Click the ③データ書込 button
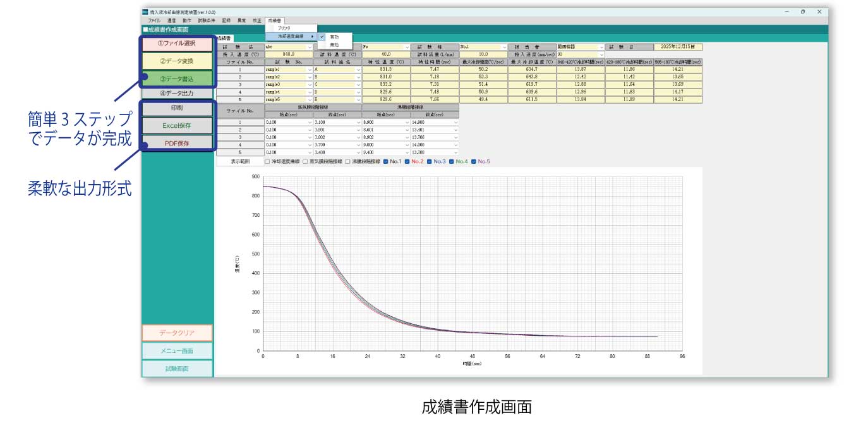 pyautogui.click(x=177, y=79)
